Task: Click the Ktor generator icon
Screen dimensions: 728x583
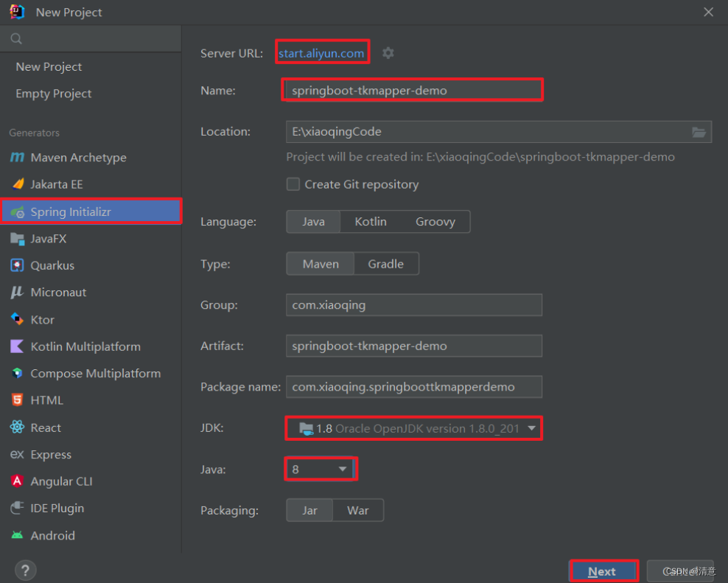Action: point(17,319)
